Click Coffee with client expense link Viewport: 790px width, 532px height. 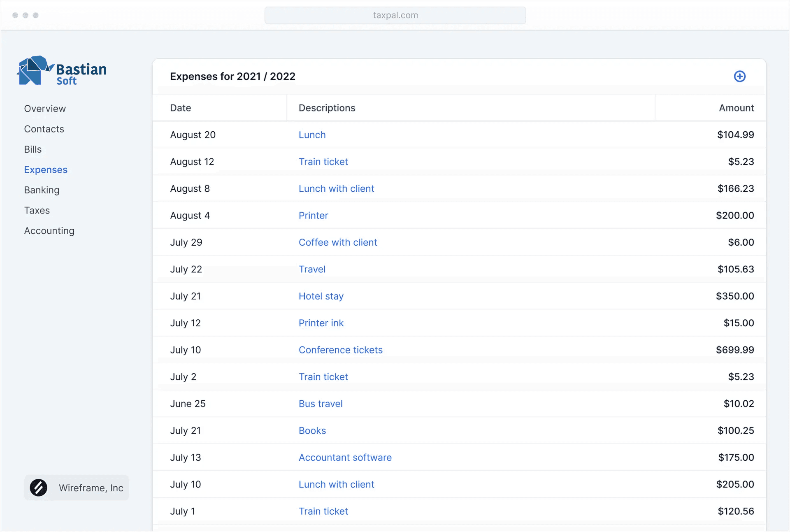click(x=337, y=242)
